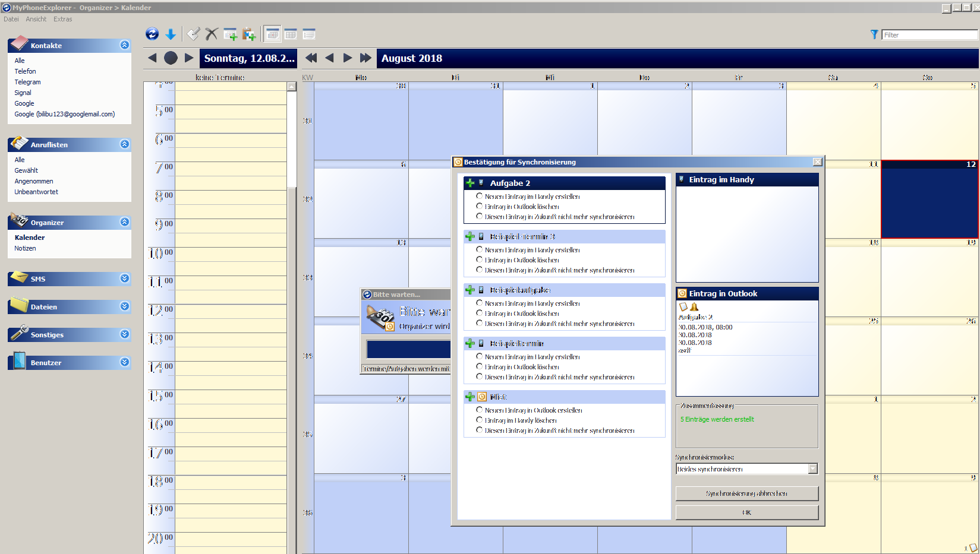The height and width of the screenshot is (554, 980).
Task: Click the Dateien folder icon
Action: [19, 305]
